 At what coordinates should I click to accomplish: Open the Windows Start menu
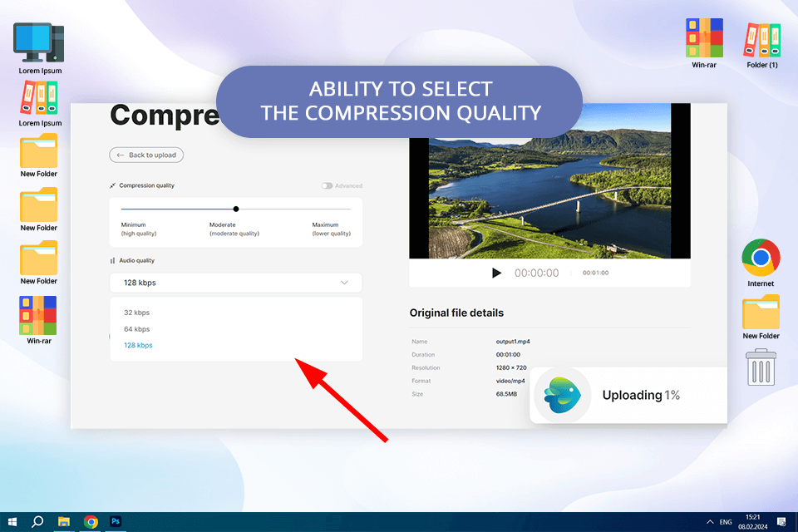point(12,522)
